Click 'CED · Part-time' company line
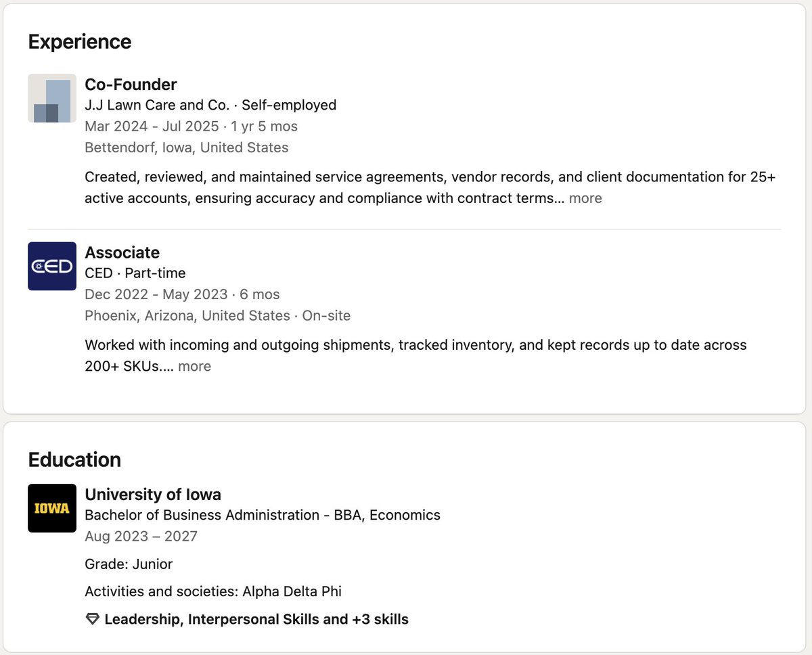Image resolution: width=812 pixels, height=655 pixels. pos(135,273)
